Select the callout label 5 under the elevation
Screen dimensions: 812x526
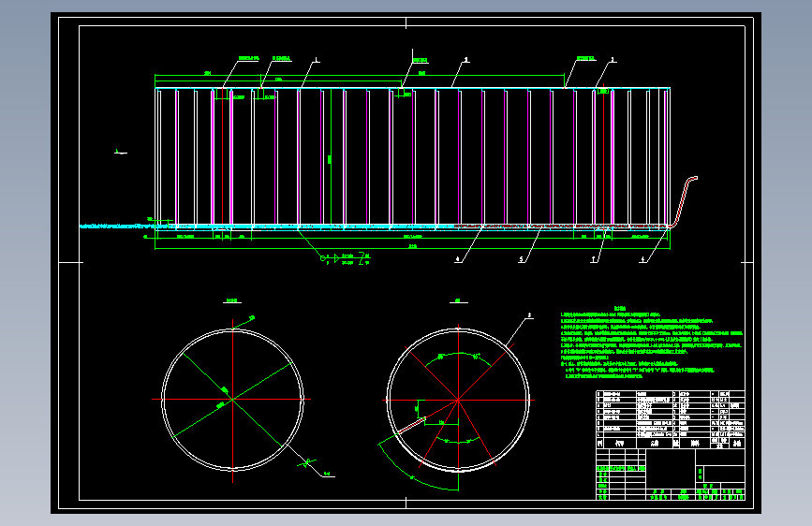coord(522,260)
